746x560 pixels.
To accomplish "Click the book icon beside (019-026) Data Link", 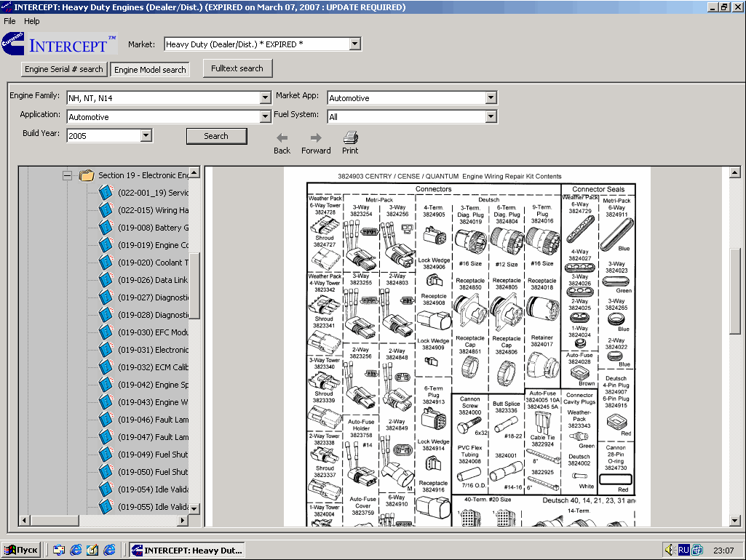I will click(106, 280).
